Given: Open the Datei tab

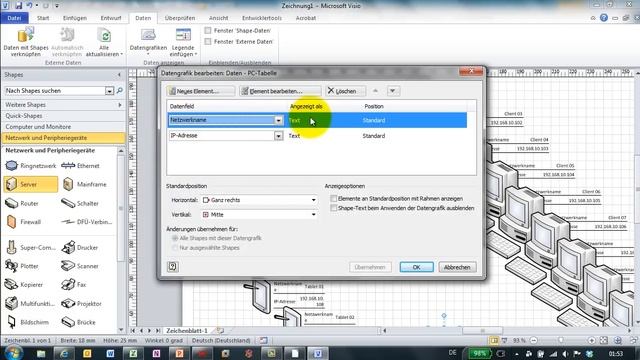Looking at the screenshot, I should pyautogui.click(x=14, y=18).
